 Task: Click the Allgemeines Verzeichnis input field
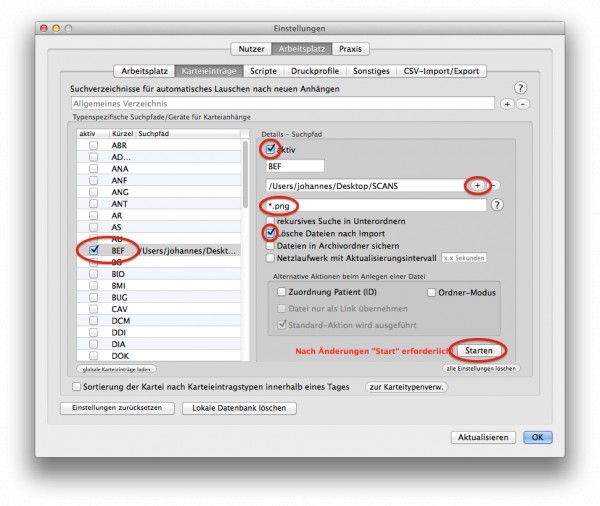coord(283,103)
